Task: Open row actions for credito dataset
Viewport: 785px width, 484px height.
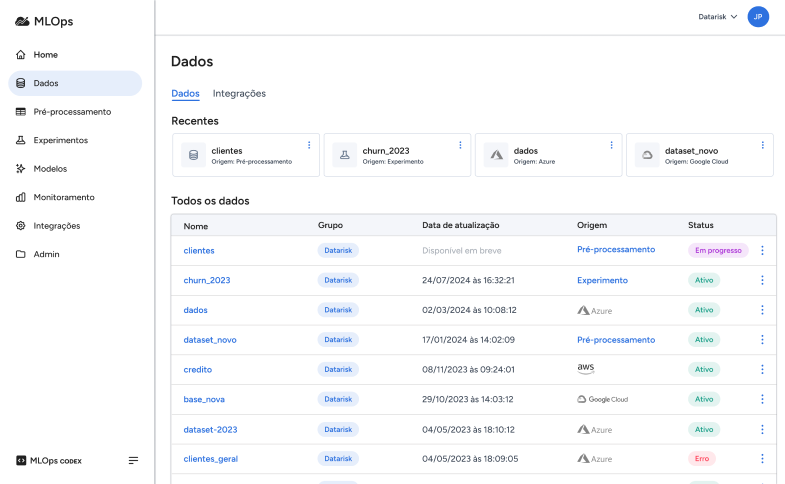Action: click(762, 369)
